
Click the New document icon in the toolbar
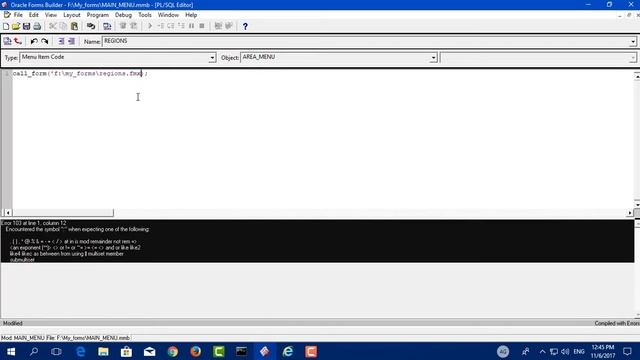pyautogui.click(x=6, y=26)
